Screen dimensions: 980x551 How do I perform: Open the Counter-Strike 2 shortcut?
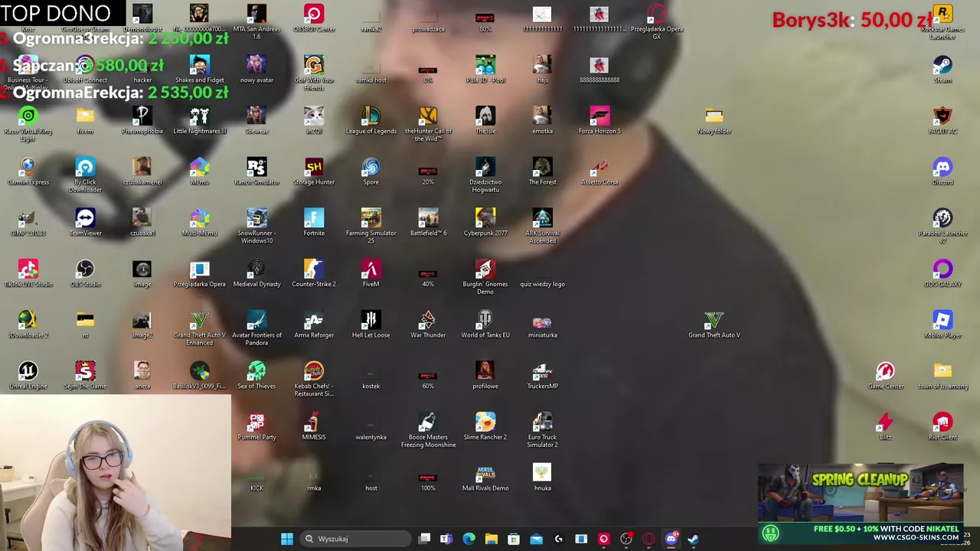[x=314, y=269]
